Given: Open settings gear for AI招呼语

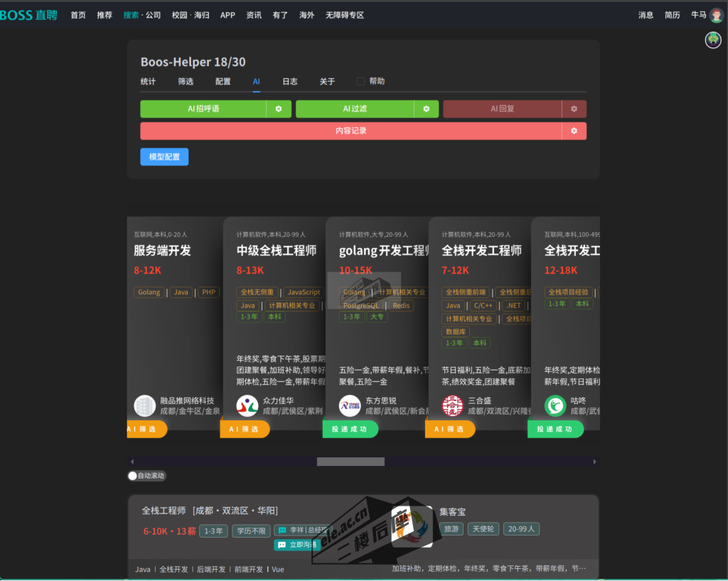Looking at the screenshot, I should 278,109.
